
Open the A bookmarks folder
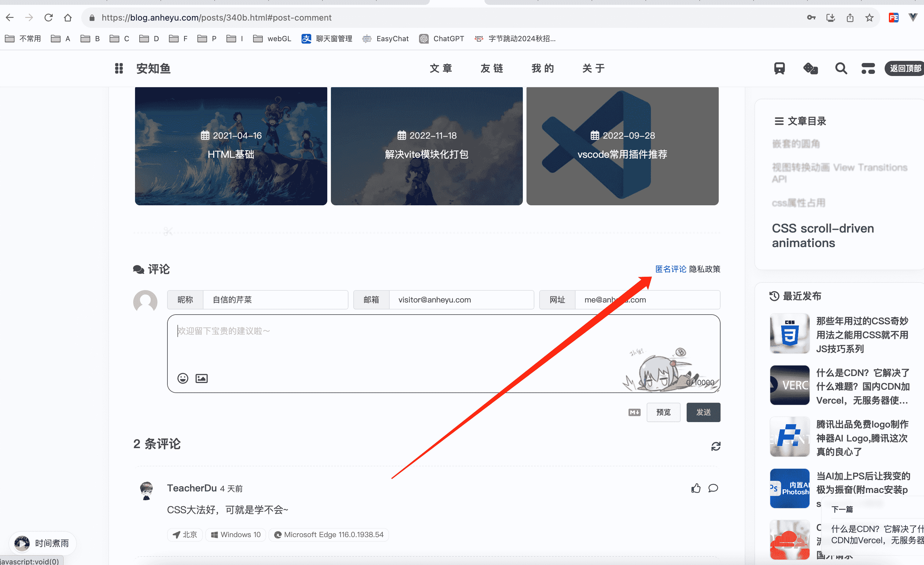pos(60,38)
